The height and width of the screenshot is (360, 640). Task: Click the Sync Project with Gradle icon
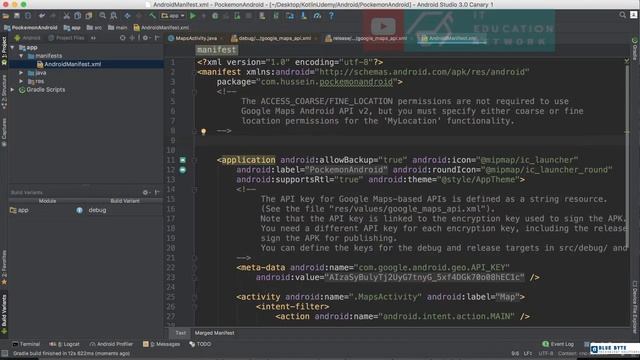coord(276,16)
